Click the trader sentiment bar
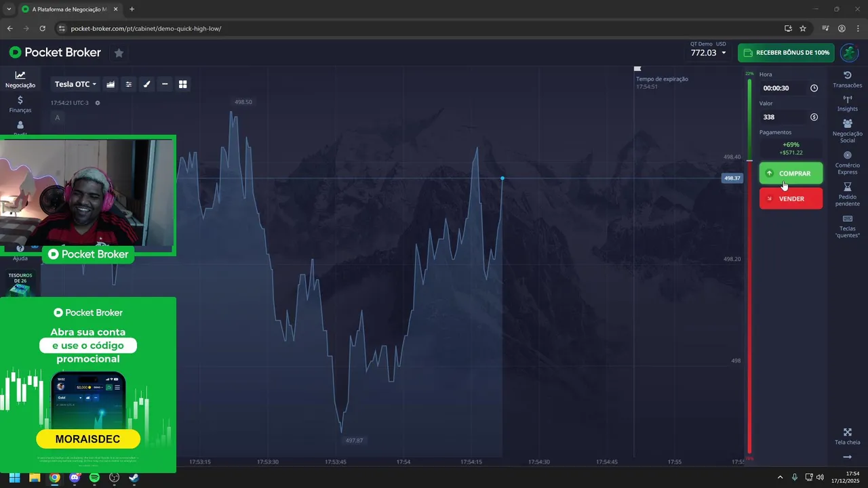Screen dimensions: 868x488 749,265
